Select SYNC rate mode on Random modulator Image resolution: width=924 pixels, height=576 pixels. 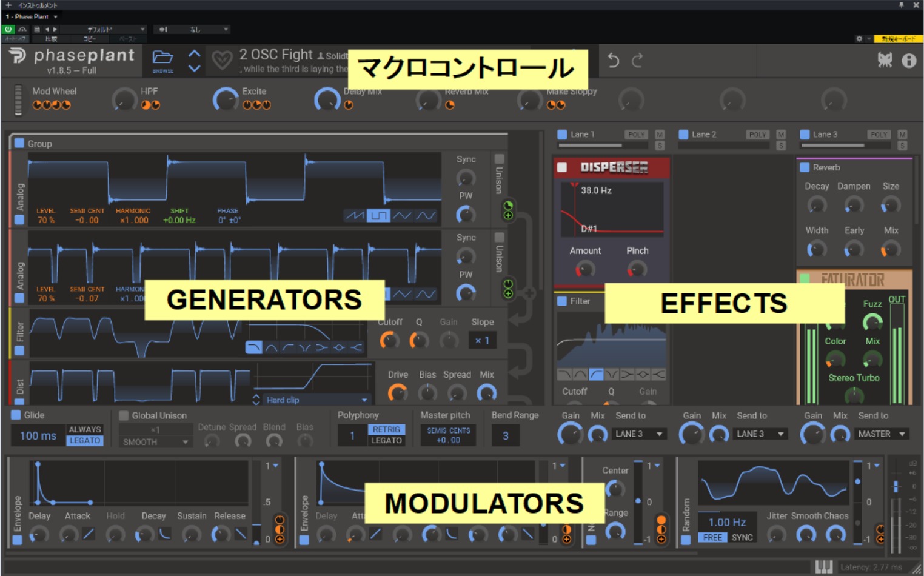(742, 537)
